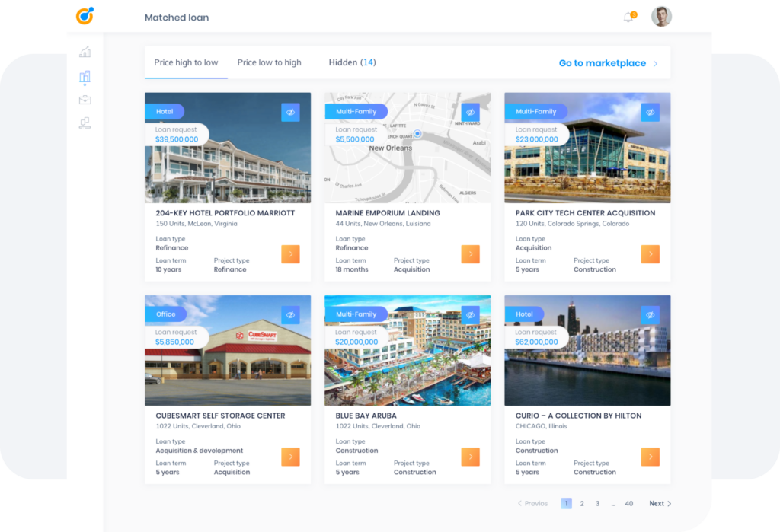This screenshot has width=780, height=532.
Task: Click Multi-Family tag on Blue Bay Aruba
Action: (x=356, y=314)
